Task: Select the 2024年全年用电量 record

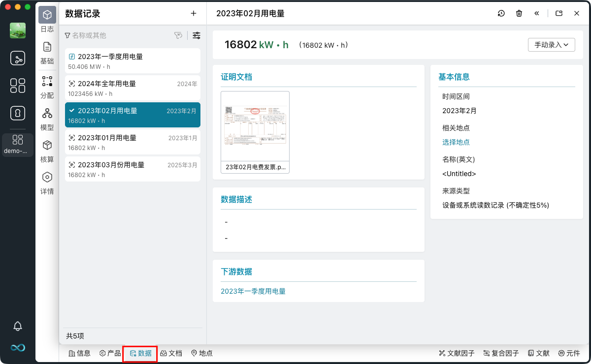Action: click(x=132, y=88)
